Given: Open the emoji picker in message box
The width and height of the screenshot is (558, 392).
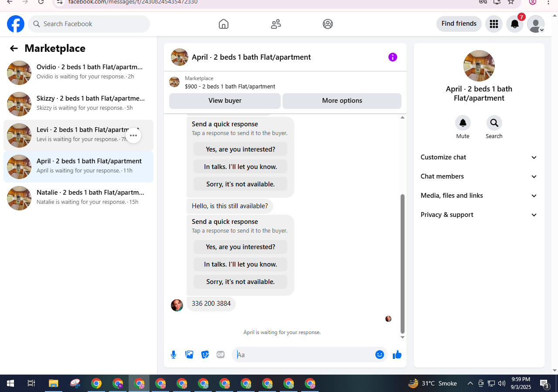Looking at the screenshot, I should pos(380,355).
